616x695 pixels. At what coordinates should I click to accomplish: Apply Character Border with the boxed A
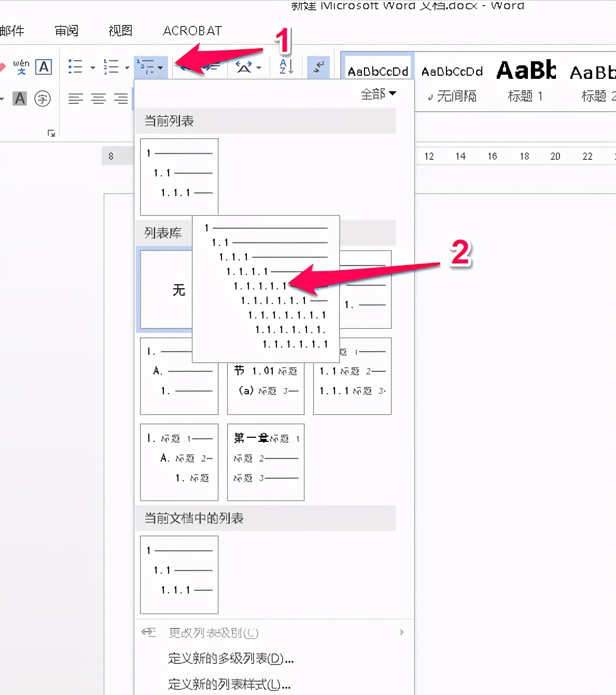[x=44, y=67]
